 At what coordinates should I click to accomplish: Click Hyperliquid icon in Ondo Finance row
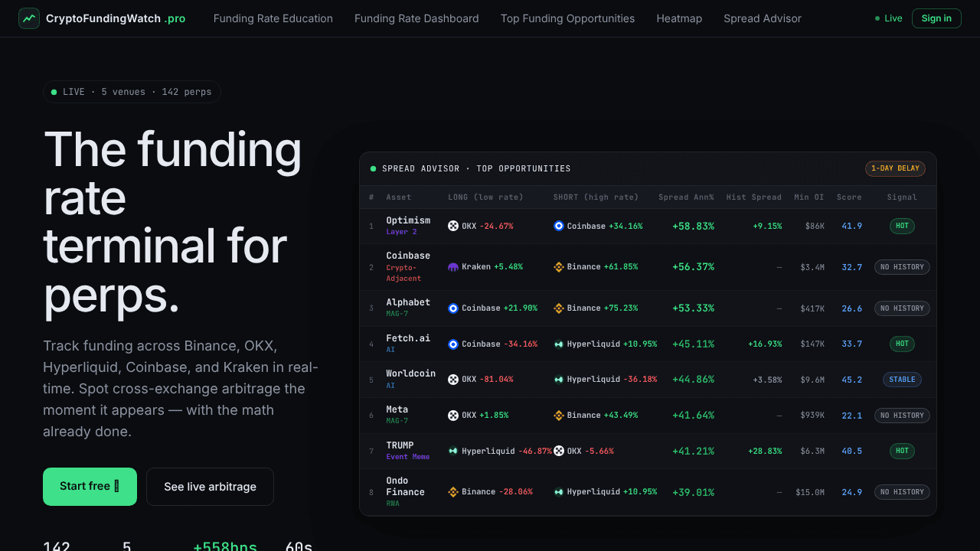(x=559, y=492)
